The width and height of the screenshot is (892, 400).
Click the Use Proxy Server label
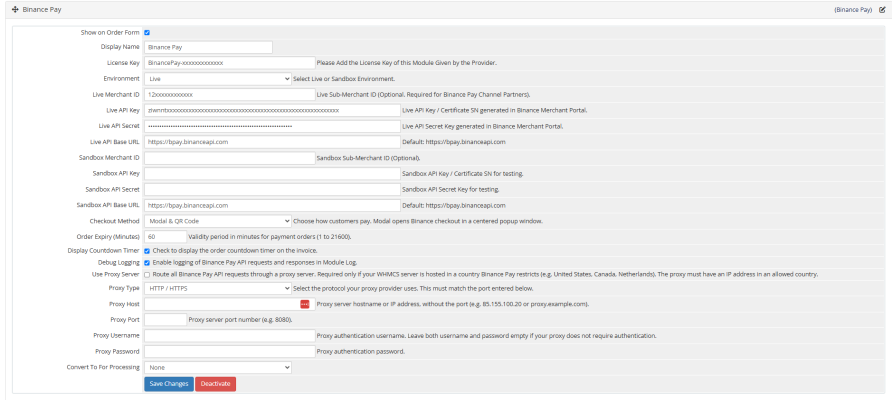click(115, 274)
